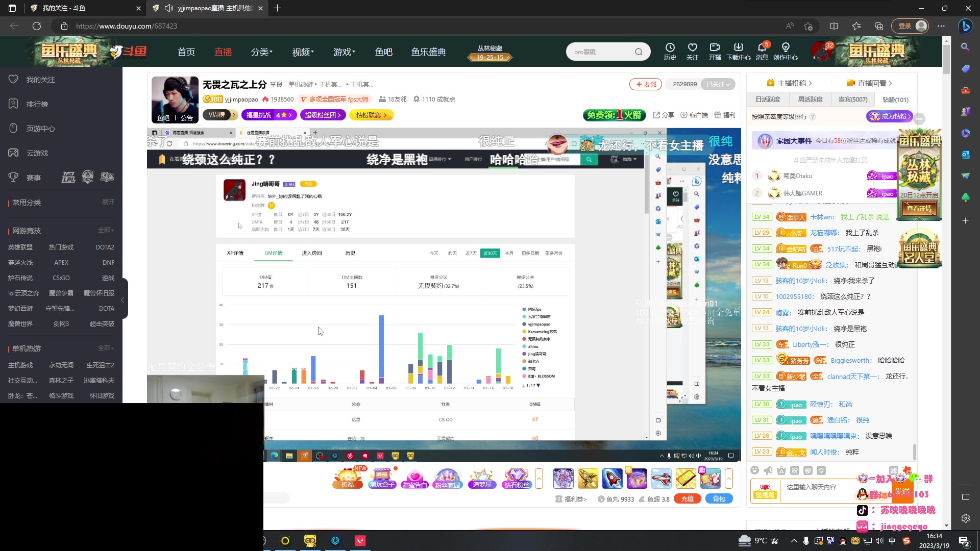This screenshot has width=980, height=551.
Task: Toggle the 滤 chat filter button
Action: (893, 470)
